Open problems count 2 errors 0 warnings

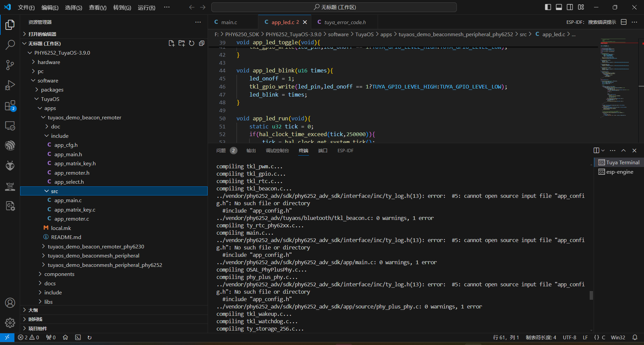click(28, 337)
